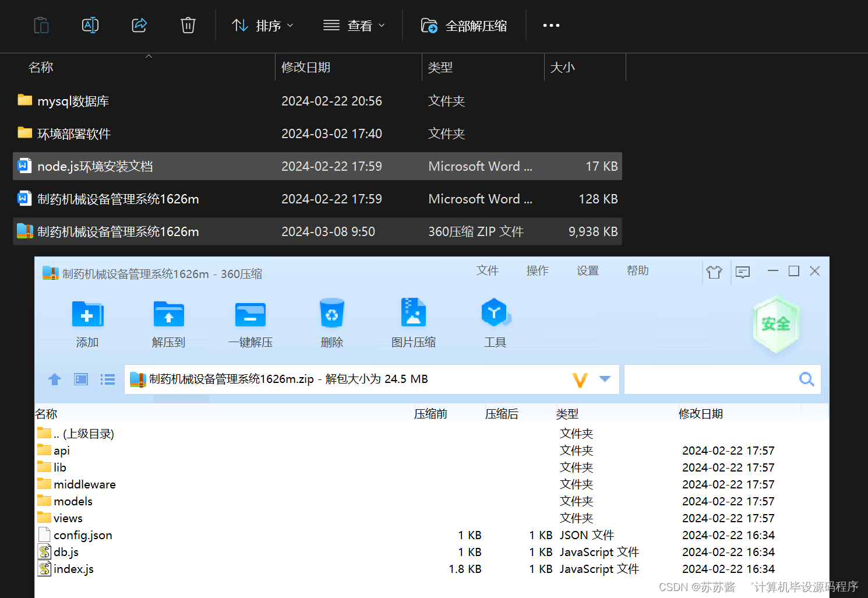Open the 文件 menu in 360压缩

pyautogui.click(x=488, y=270)
